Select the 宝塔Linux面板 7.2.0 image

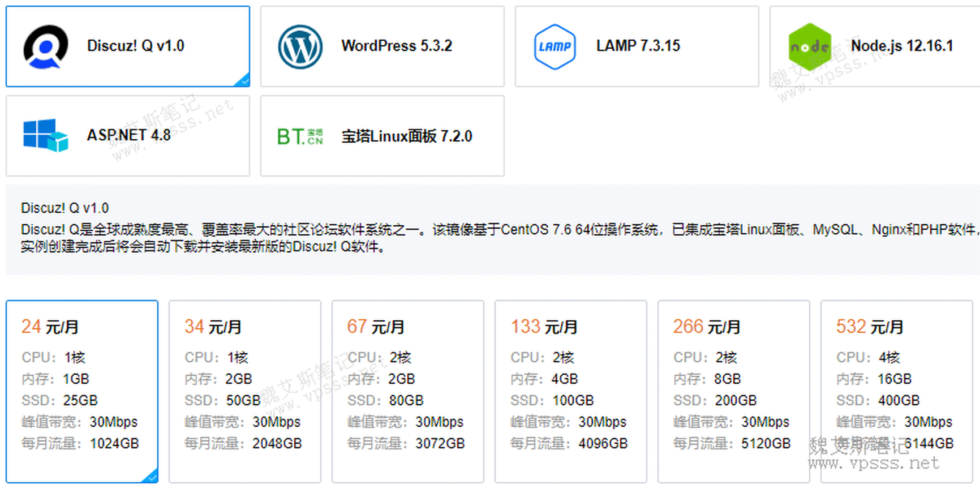coord(382,136)
